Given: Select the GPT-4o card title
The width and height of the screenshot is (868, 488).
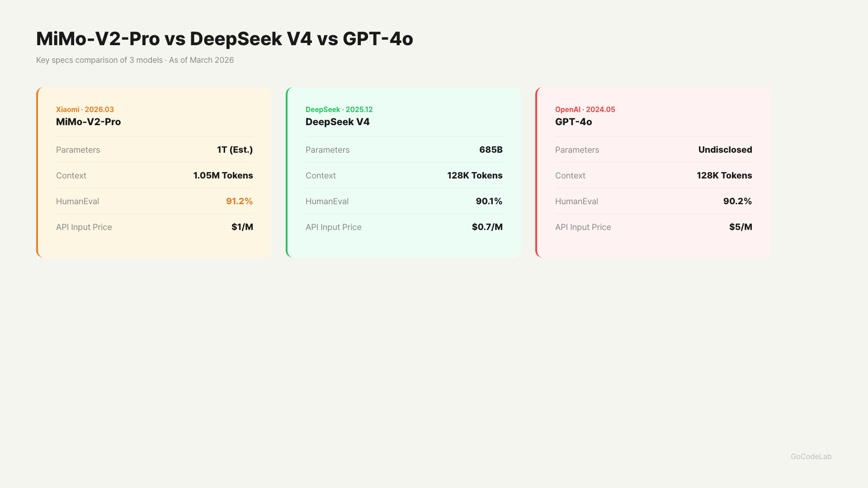Looking at the screenshot, I should [573, 122].
